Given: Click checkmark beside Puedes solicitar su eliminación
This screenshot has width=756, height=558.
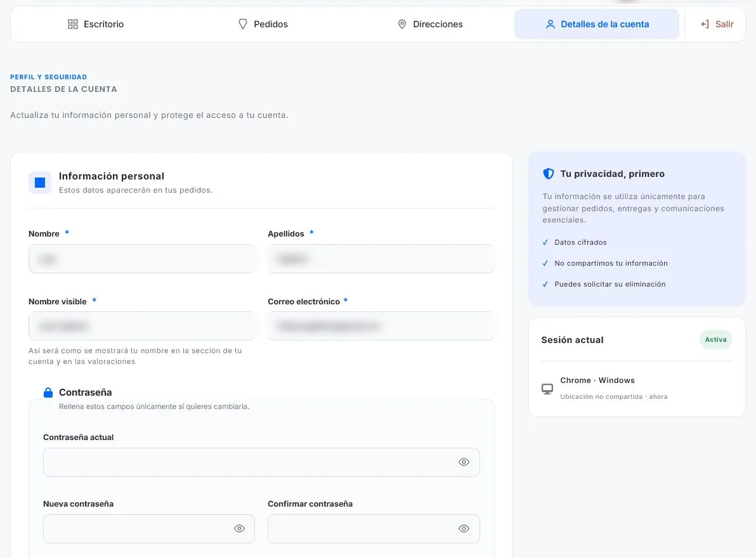Looking at the screenshot, I should 545,284.
